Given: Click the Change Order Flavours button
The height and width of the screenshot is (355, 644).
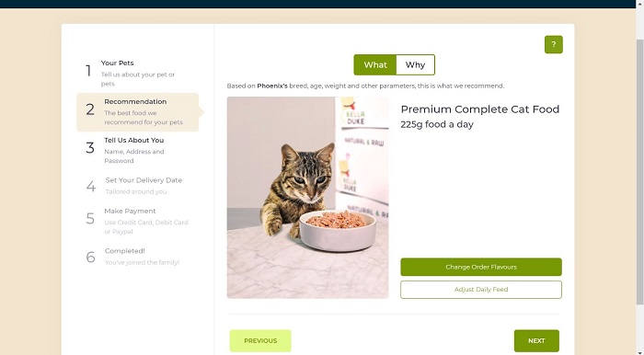Looking at the screenshot, I should click(x=481, y=267).
